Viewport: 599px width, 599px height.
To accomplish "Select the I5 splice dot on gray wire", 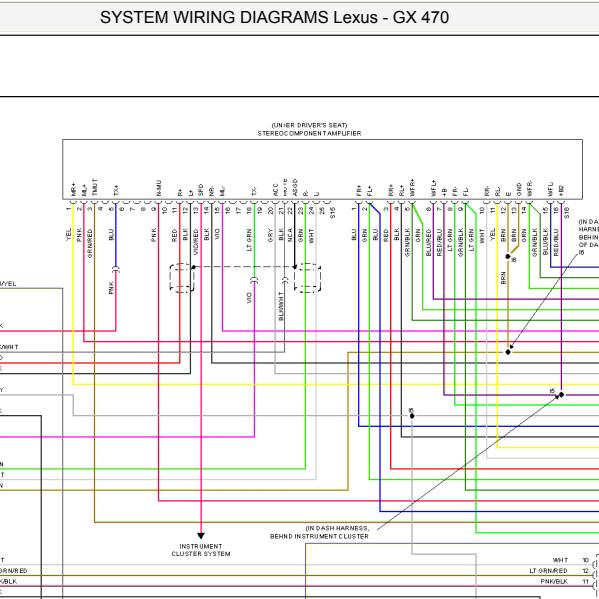I will [x=412, y=416].
